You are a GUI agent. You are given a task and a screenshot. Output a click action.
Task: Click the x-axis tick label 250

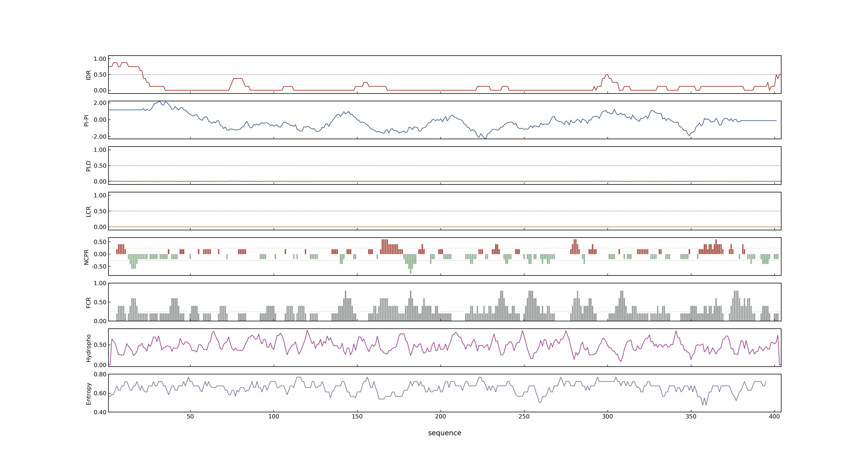[x=524, y=416]
